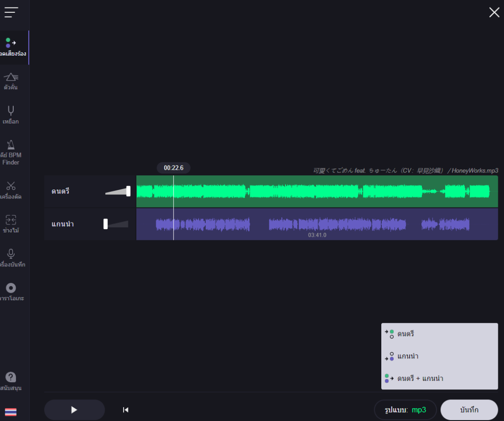Click the skip-to-start playback control
Screen dimensions: 504x421
tap(125, 410)
